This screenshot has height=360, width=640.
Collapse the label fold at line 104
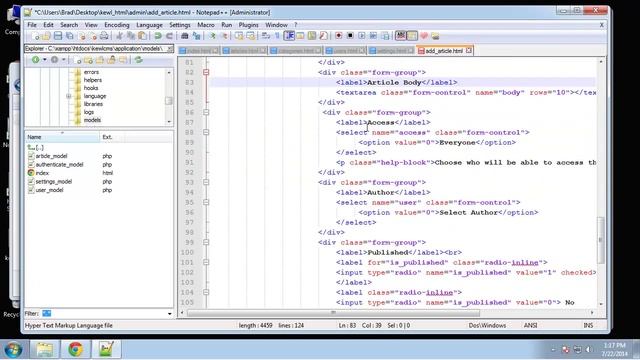[206, 292]
